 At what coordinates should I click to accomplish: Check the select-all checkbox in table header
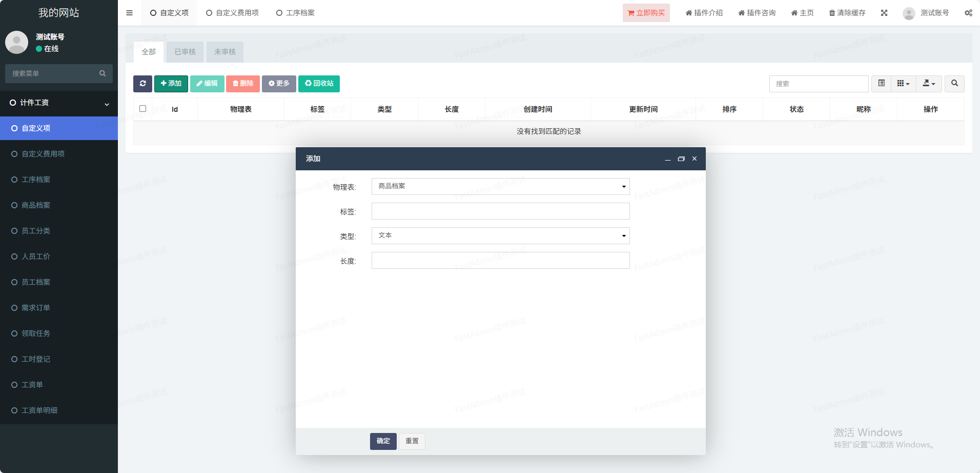click(143, 109)
